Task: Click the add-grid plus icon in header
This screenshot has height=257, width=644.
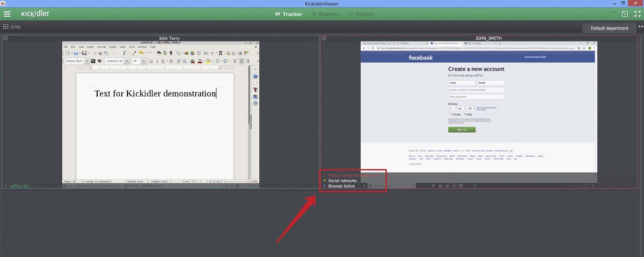Action: [625, 14]
